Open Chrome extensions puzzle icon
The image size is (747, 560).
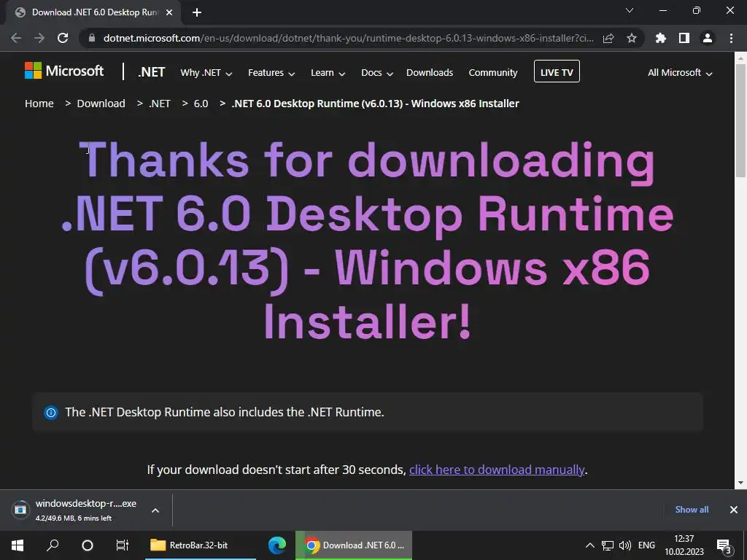point(661,38)
